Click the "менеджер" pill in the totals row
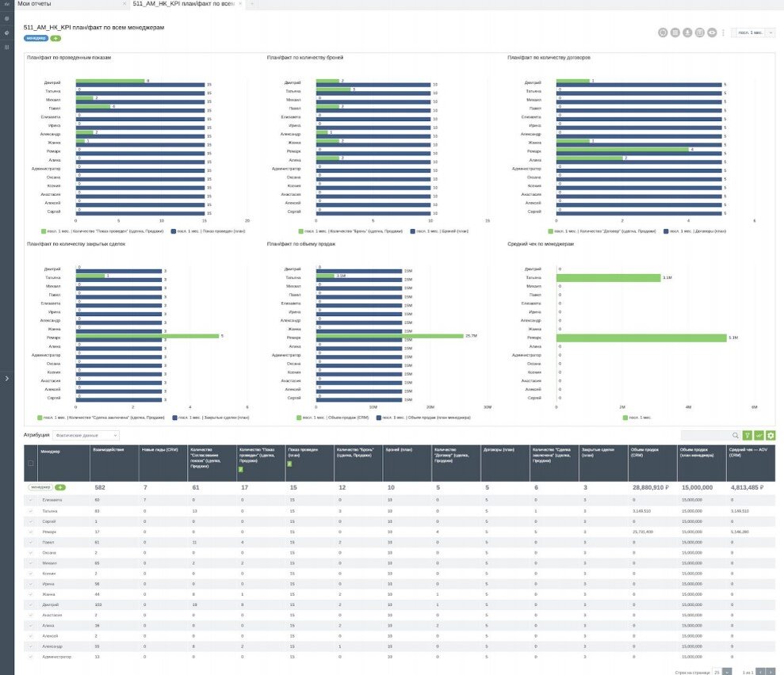The height and width of the screenshot is (675, 784). tap(40, 487)
